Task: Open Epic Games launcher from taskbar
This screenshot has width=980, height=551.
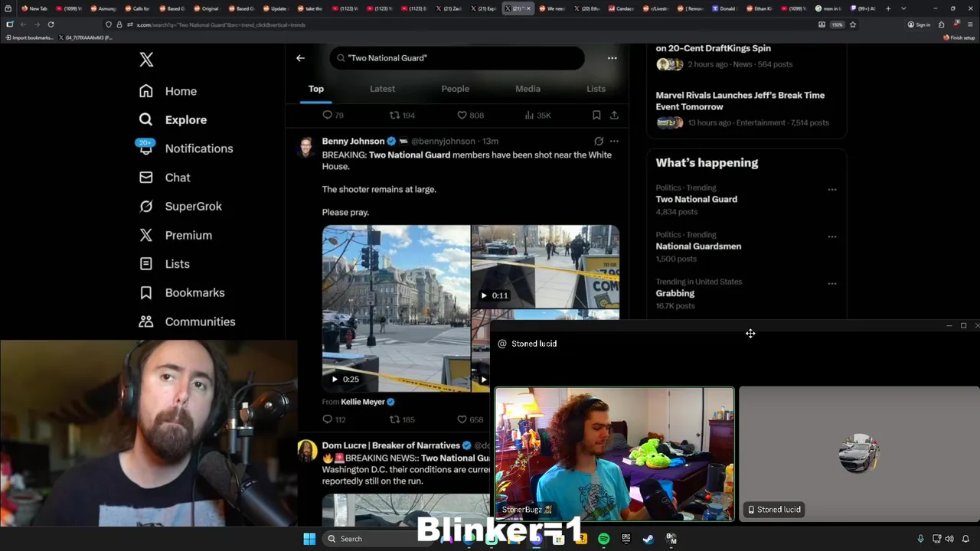Action: pyautogui.click(x=626, y=539)
